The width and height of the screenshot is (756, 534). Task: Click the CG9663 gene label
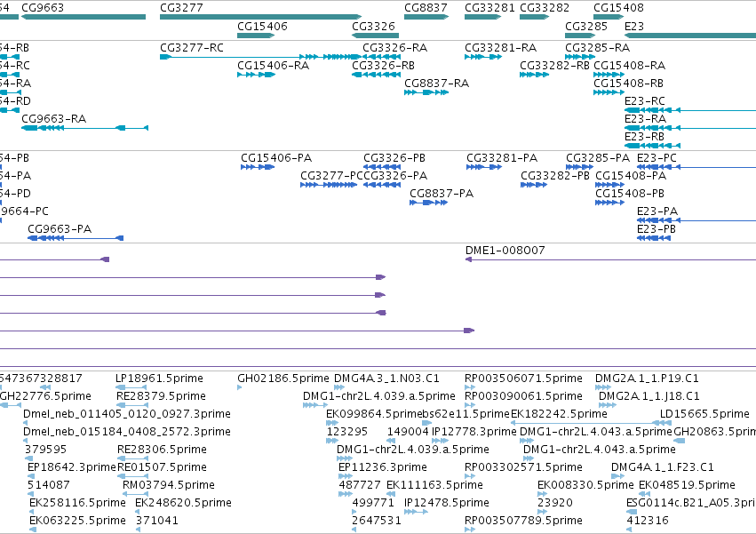click(43, 8)
